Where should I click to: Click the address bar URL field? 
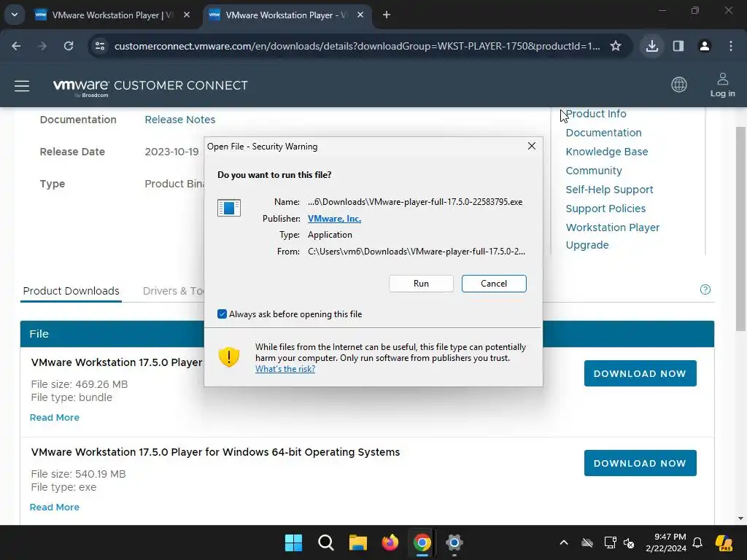[x=357, y=46]
